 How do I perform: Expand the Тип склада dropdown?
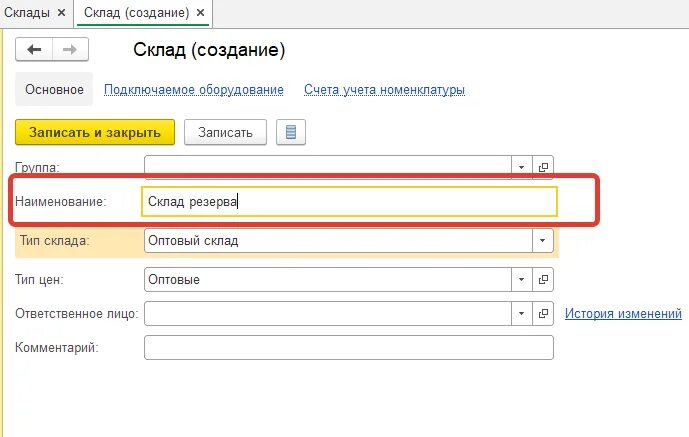543,241
